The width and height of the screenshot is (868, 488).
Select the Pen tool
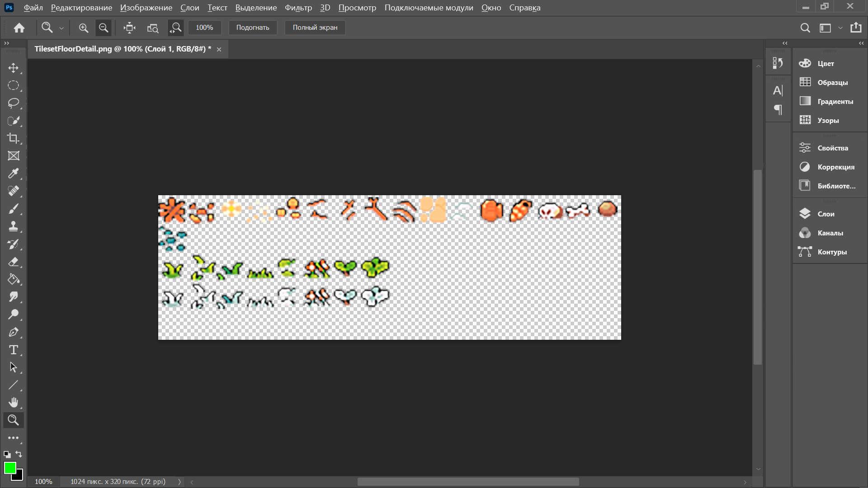click(x=14, y=332)
